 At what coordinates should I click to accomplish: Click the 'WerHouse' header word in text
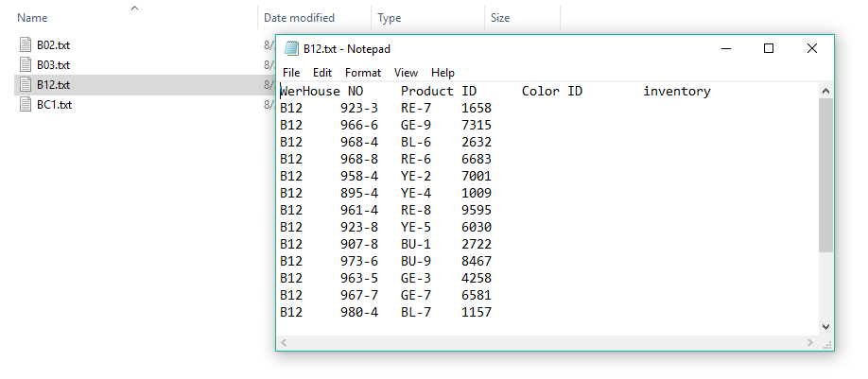tap(310, 92)
